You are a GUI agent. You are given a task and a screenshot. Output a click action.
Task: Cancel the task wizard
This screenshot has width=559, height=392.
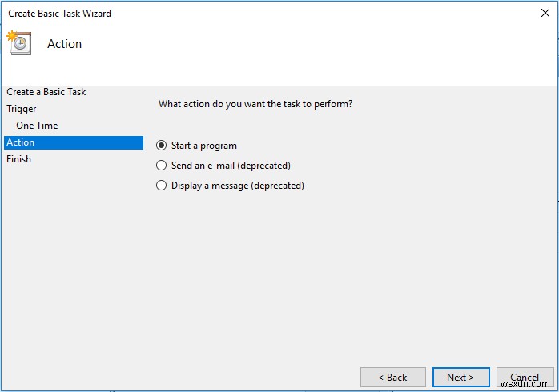(525, 377)
